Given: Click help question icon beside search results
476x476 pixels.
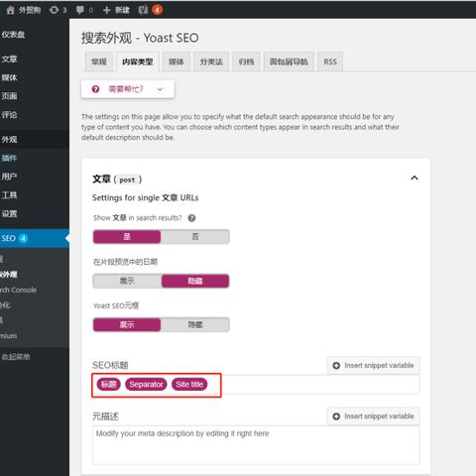Looking at the screenshot, I should 191,218.
